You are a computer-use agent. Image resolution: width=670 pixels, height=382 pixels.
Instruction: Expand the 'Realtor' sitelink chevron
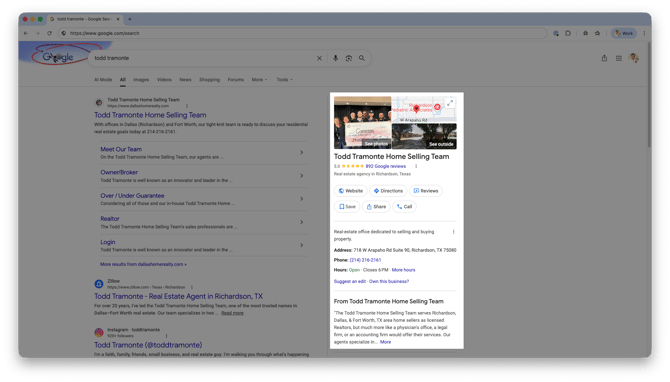point(302,222)
